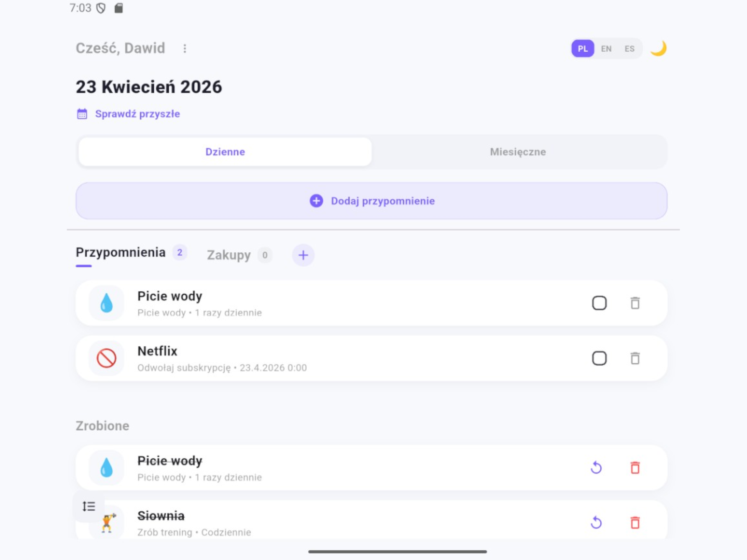Delete the completed Picie wody with red trash
Screen dimensions: 747x560
635,468
